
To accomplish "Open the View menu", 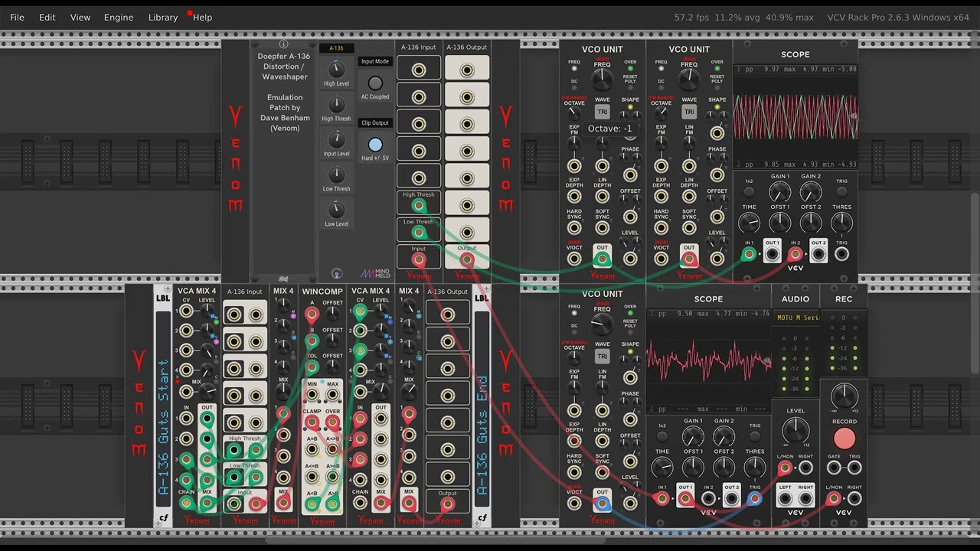I will (80, 17).
